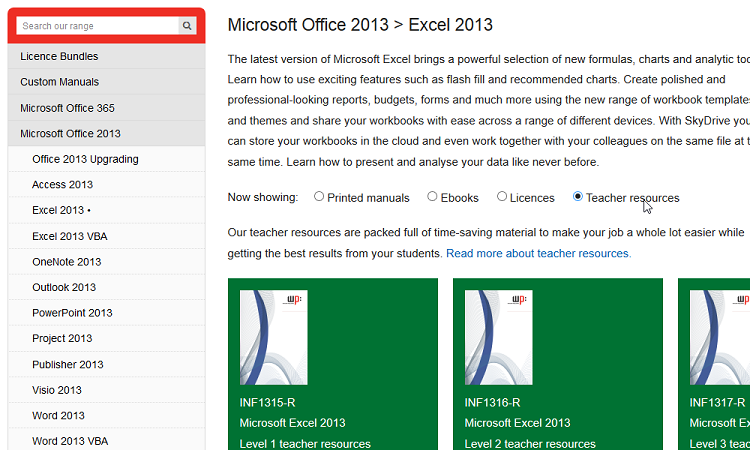The height and width of the screenshot is (450, 750).
Task: Open Project 2013 subcategory
Action: point(107,339)
